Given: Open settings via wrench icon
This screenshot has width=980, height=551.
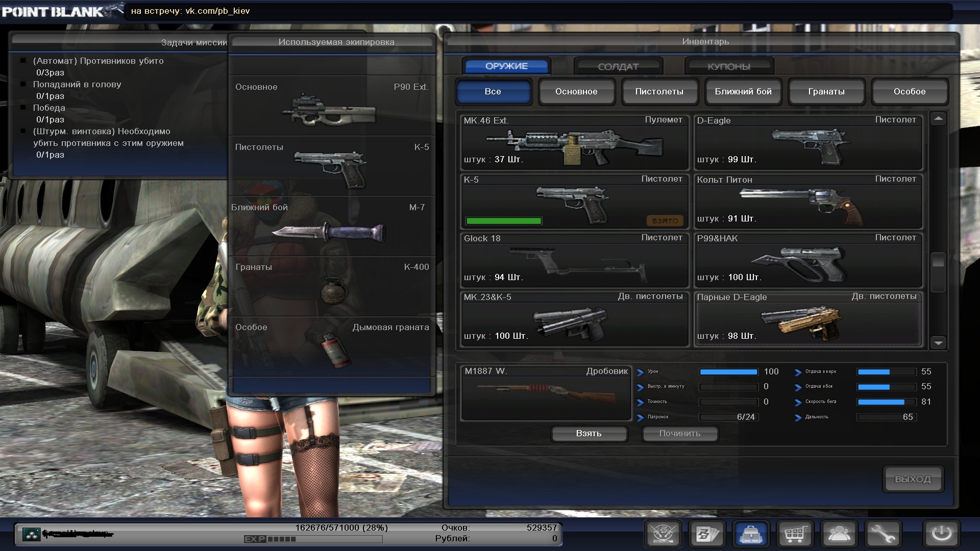Looking at the screenshot, I should (883, 534).
